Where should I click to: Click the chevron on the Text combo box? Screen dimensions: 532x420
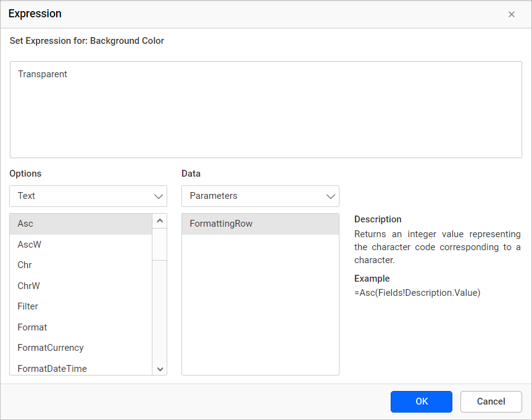(159, 196)
